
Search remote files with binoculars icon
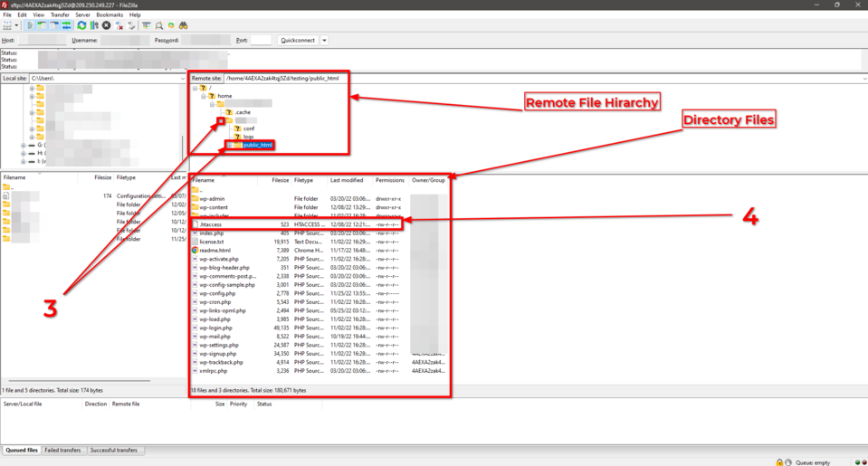point(183,25)
